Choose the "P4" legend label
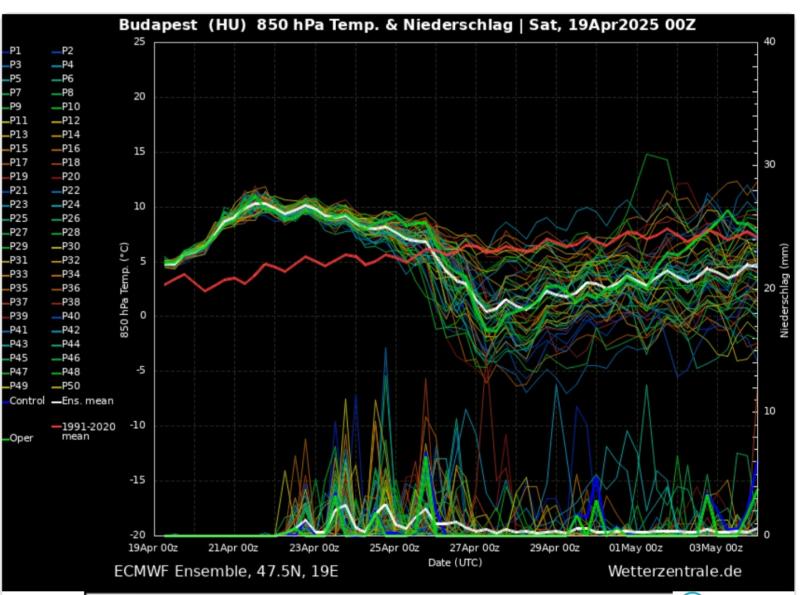The height and width of the screenshot is (595, 800). coord(63,65)
